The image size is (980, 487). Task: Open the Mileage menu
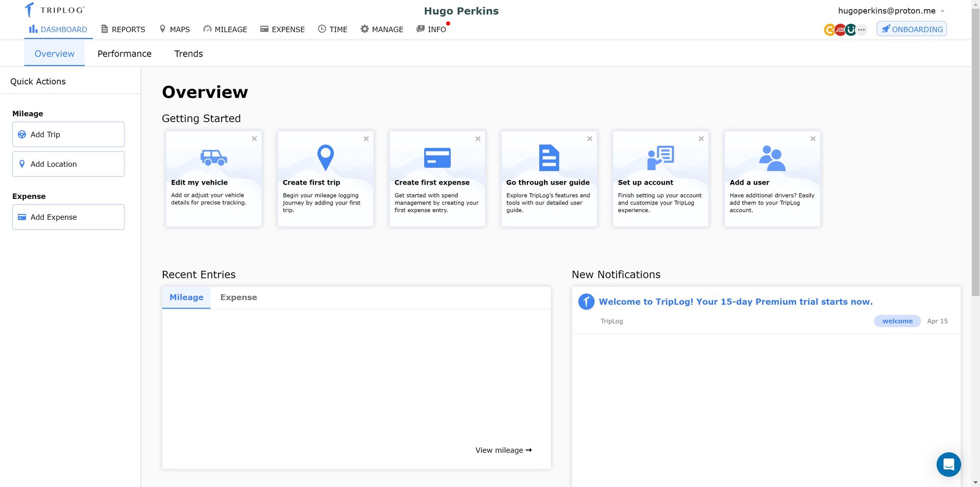225,30
